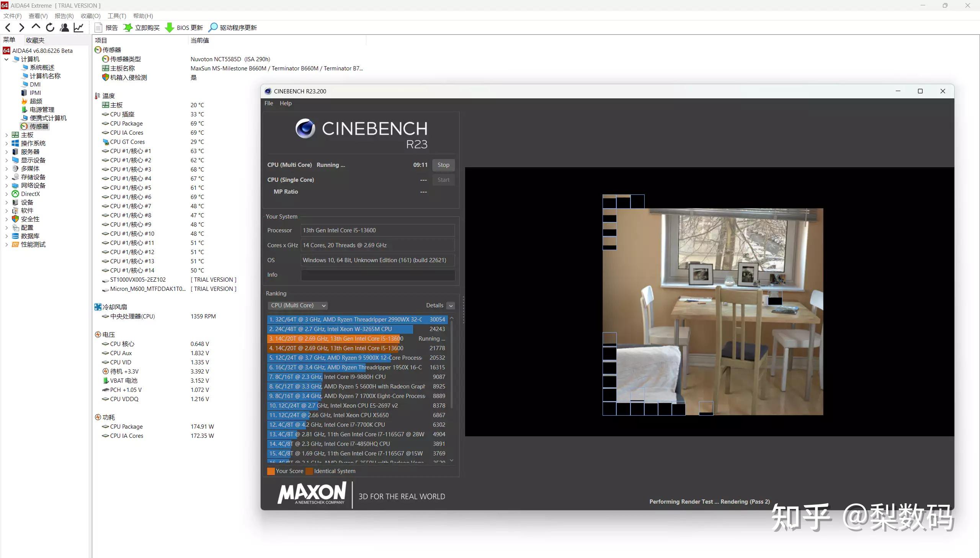
Task: Click the forward navigation arrow icon
Action: pyautogui.click(x=22, y=27)
